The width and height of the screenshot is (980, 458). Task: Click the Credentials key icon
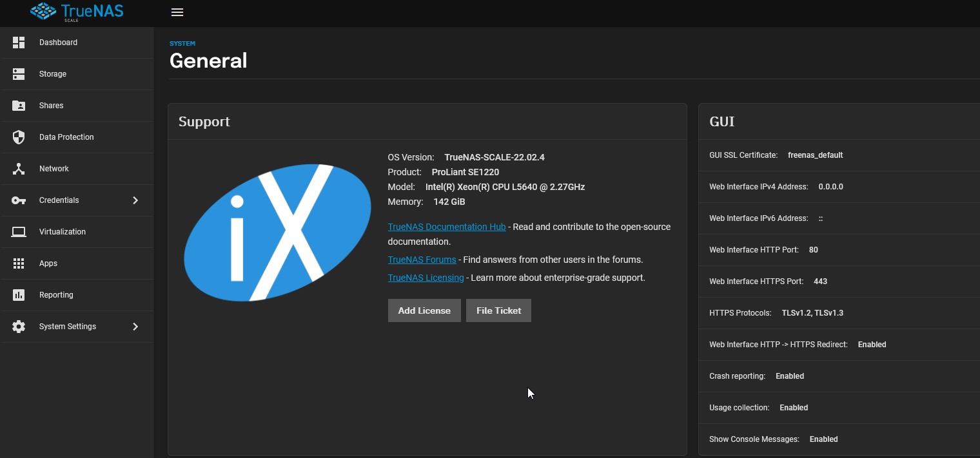tap(19, 200)
